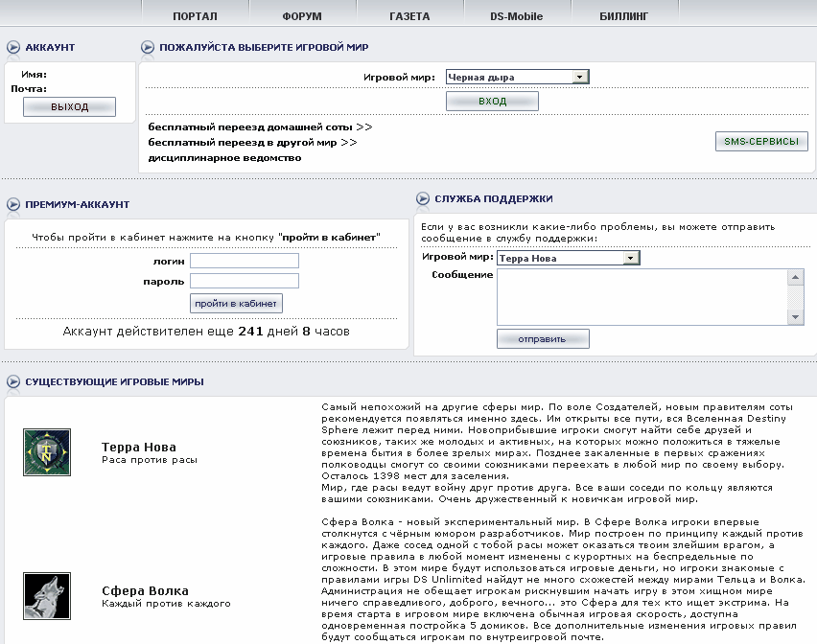Click the arrow icon beside АККАУНТ heading
Screen dimensions: 817x644
[x=13, y=47]
